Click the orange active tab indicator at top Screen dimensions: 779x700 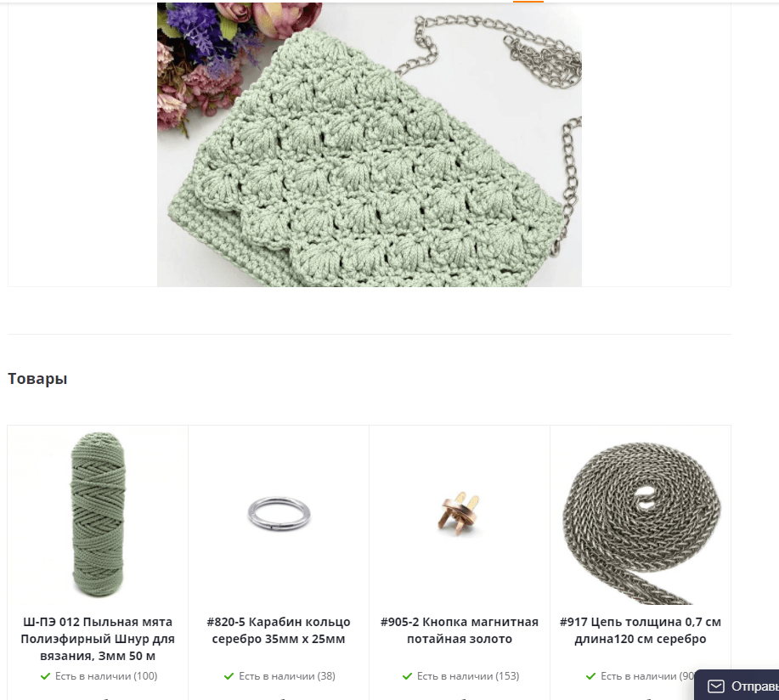(x=528, y=1)
